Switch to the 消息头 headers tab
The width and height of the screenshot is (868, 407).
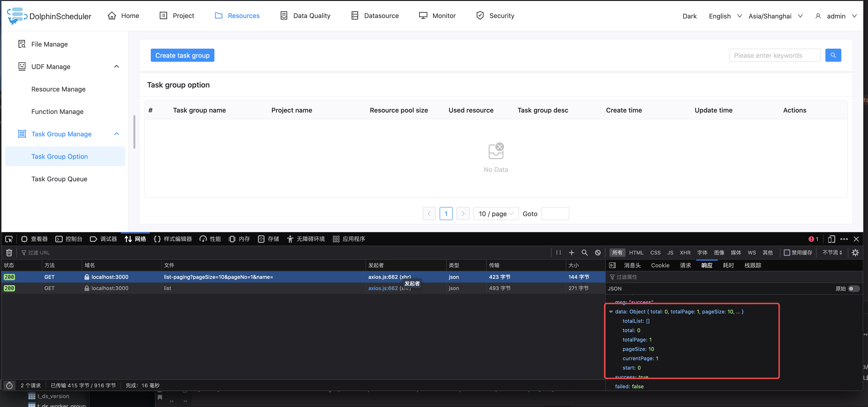pos(632,265)
